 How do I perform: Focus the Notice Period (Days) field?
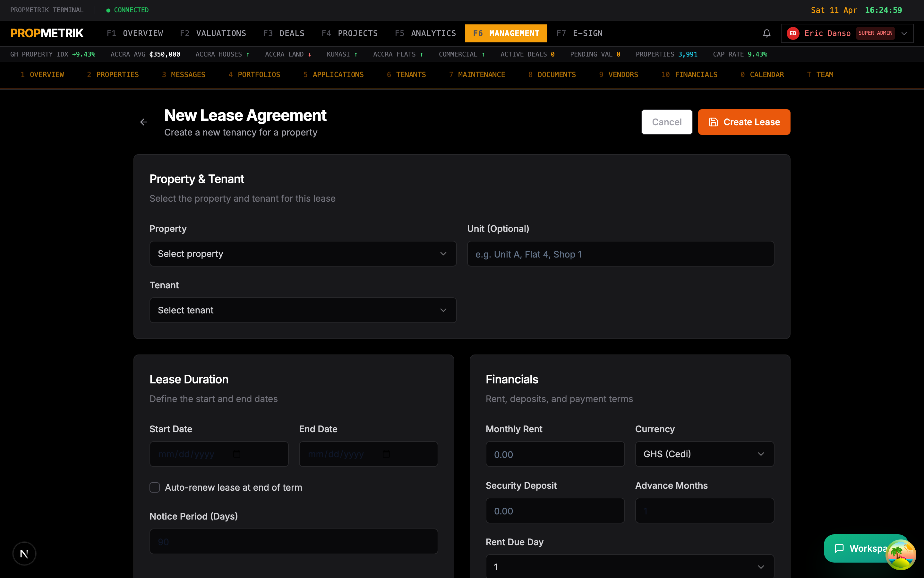pos(294,541)
